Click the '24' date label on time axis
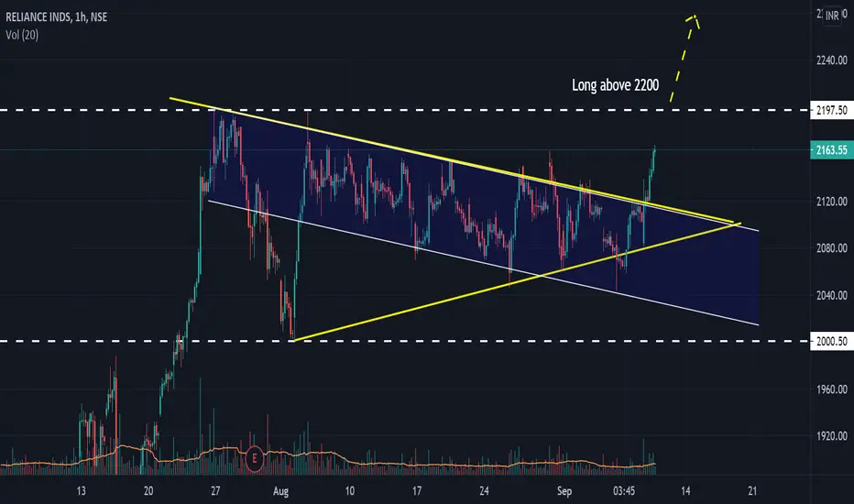 coord(484,491)
